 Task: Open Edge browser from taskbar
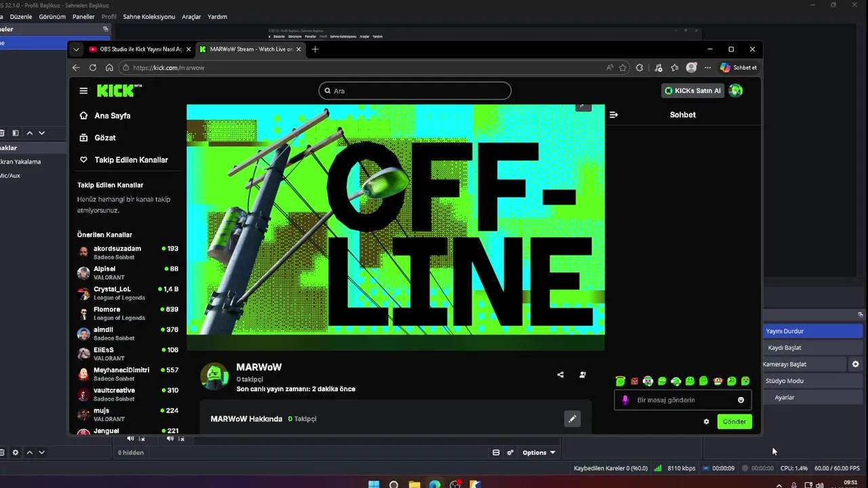coord(435,485)
